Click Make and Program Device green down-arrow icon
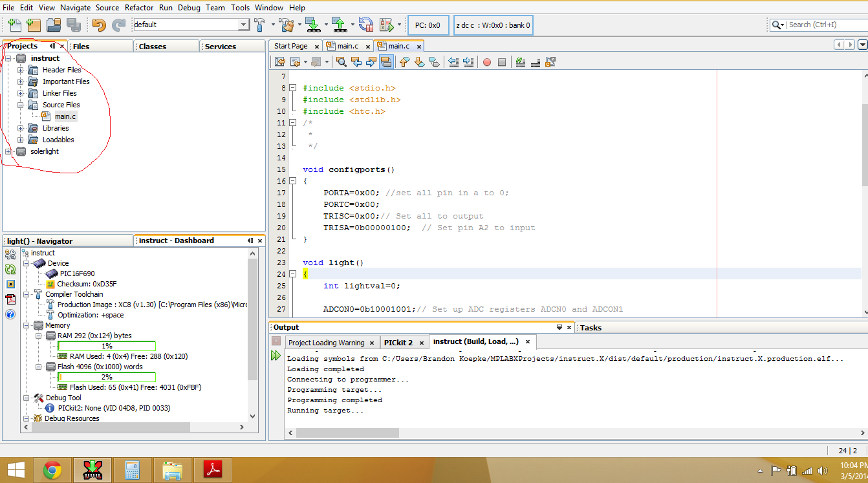Image resolution: width=868 pixels, height=483 pixels. (x=312, y=25)
